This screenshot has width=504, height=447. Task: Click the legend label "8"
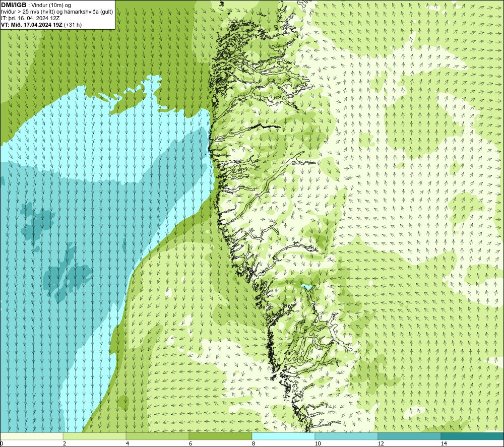(x=254, y=444)
